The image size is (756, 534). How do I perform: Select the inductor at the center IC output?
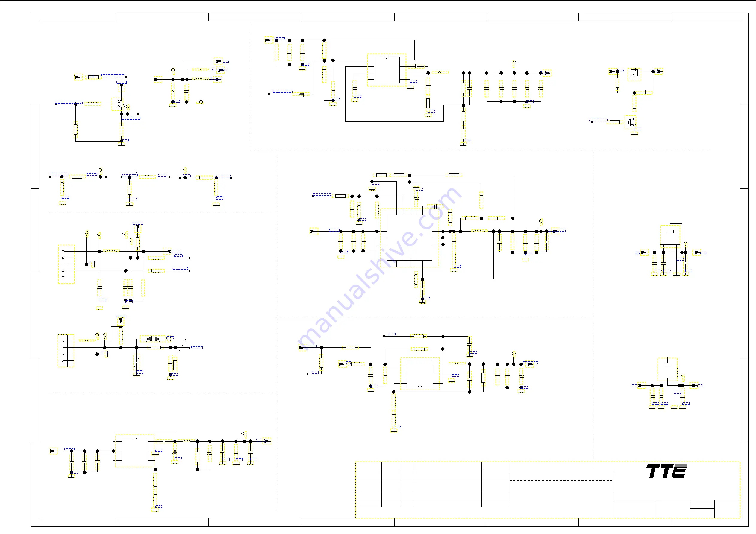click(479, 231)
